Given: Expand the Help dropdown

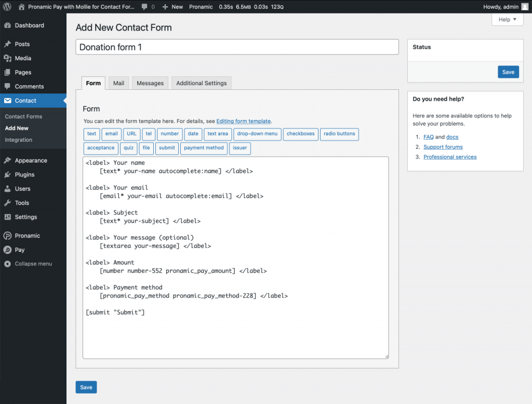Looking at the screenshot, I should pyautogui.click(x=508, y=20).
